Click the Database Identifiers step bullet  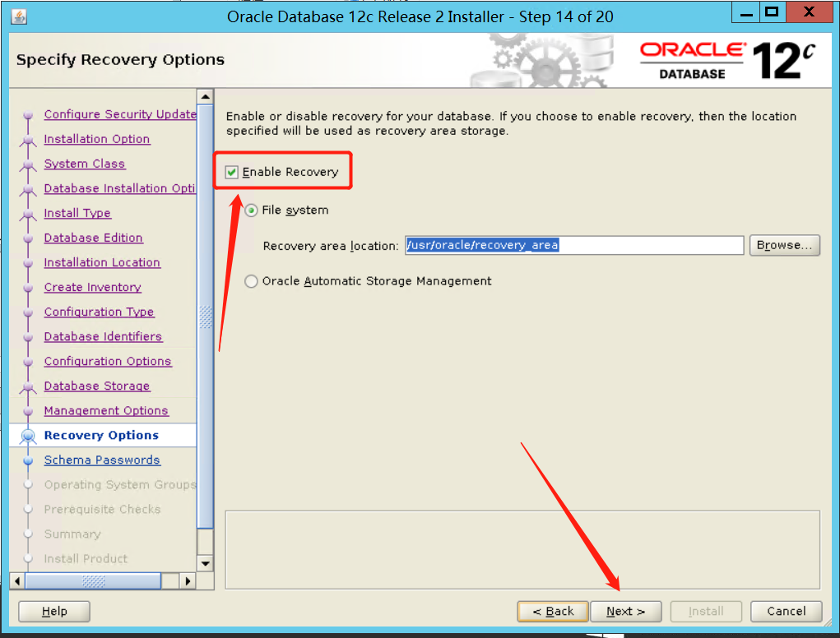28,336
